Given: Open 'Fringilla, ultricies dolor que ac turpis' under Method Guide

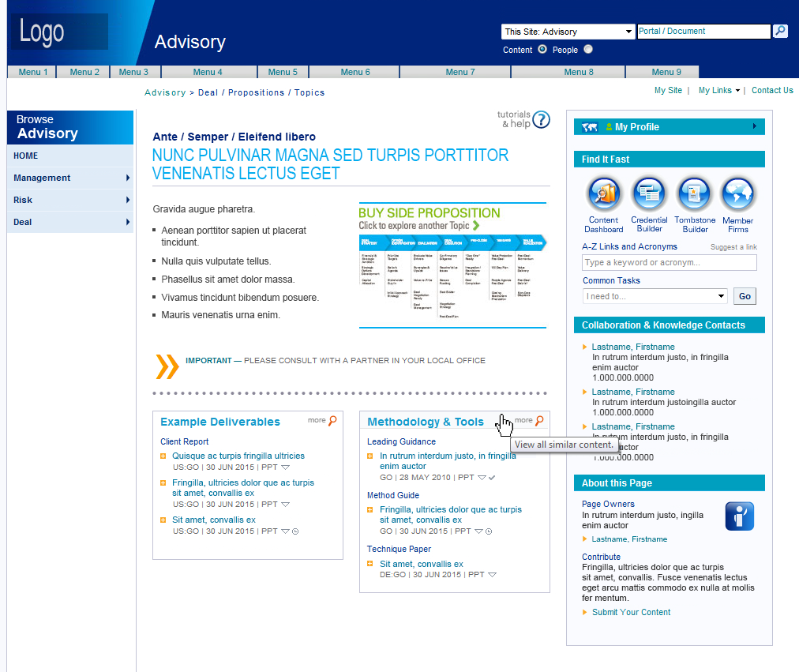Looking at the screenshot, I should (x=451, y=515).
